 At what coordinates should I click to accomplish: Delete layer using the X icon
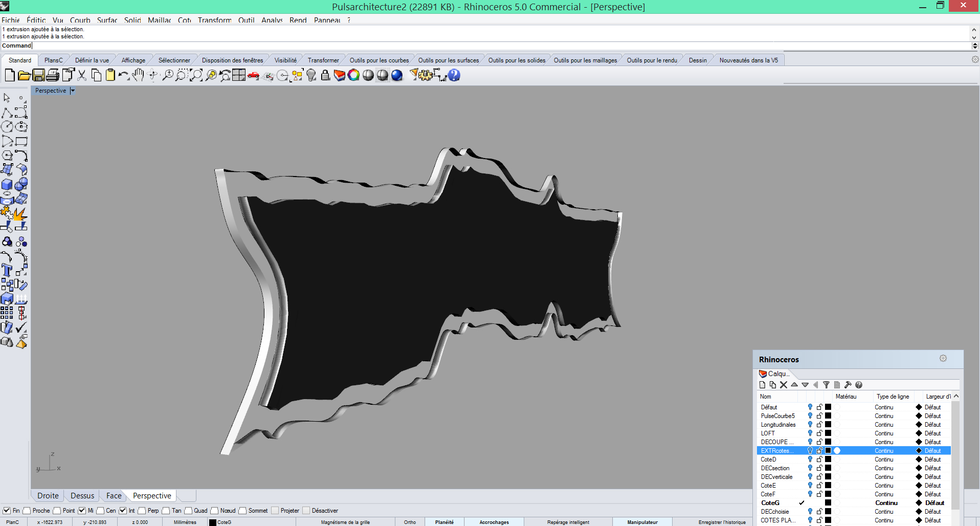coord(784,385)
